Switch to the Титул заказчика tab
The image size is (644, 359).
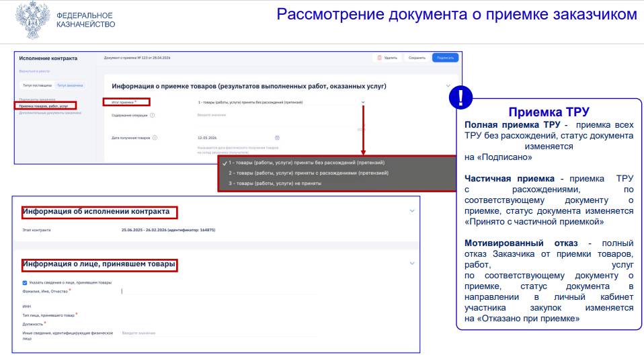coord(70,85)
